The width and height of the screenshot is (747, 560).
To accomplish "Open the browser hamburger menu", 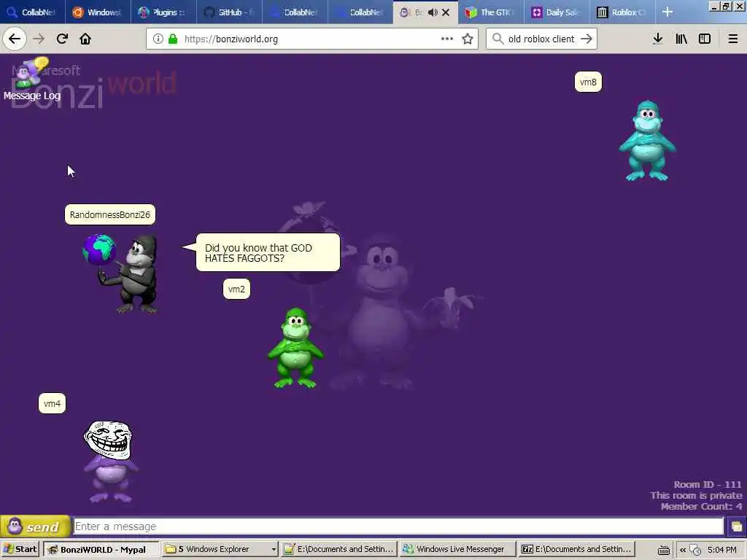I will [733, 39].
